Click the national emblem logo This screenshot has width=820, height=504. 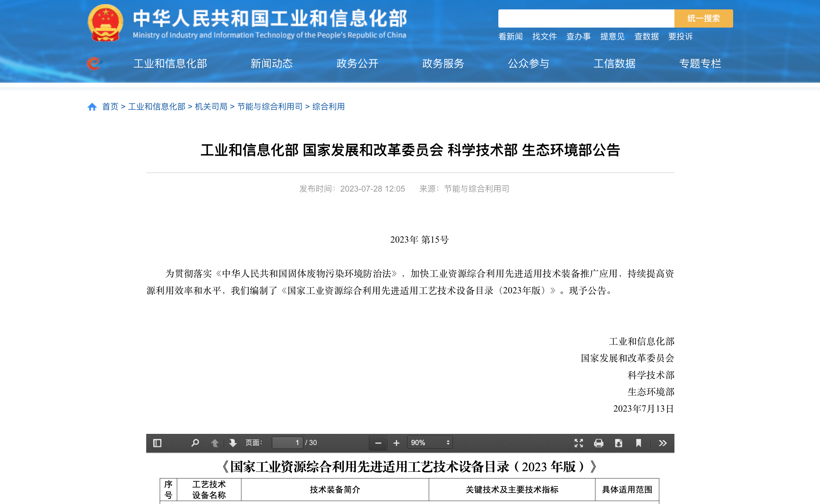click(x=105, y=23)
